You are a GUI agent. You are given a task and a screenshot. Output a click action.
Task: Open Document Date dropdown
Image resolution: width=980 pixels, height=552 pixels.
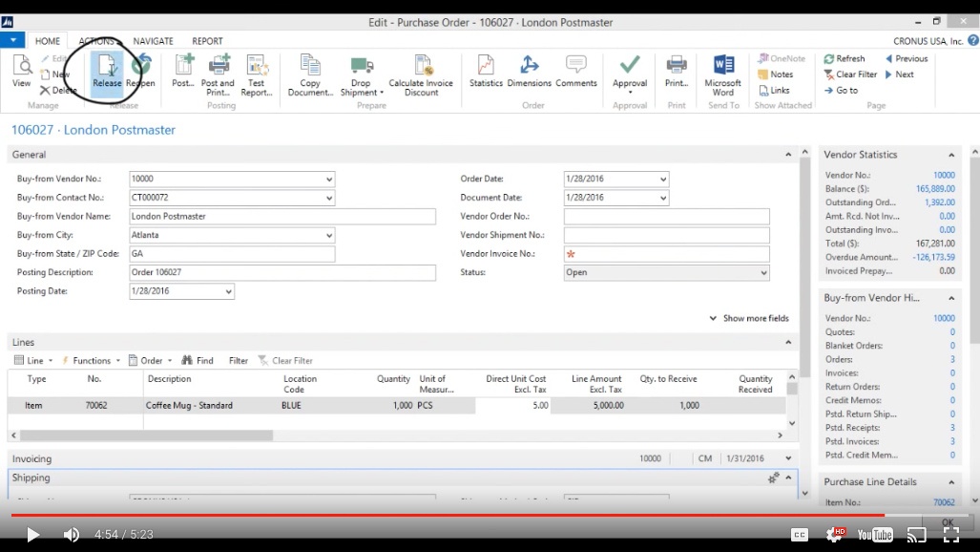662,198
